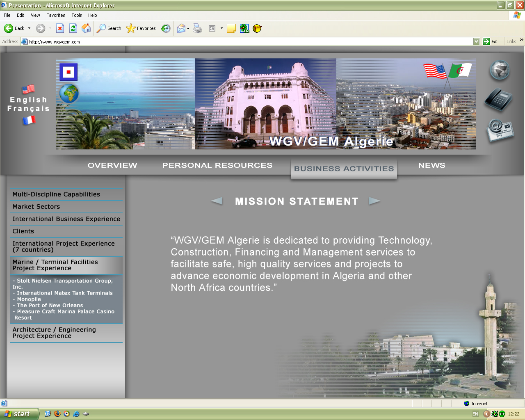Open the email @ card icon
This screenshot has height=420, width=525.
click(500, 130)
